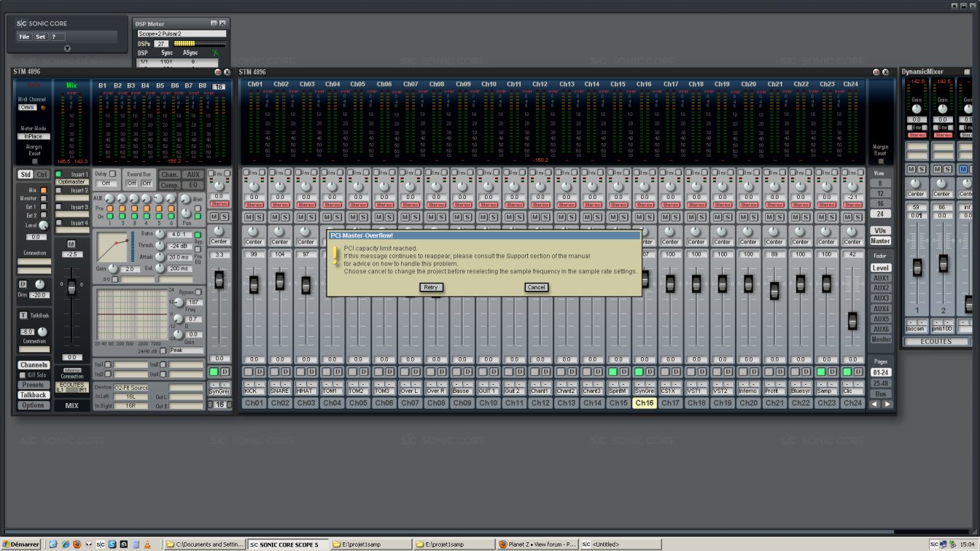Toggle the Ext 2 source button
Viewport: 980px width, 551px height.
[44, 216]
